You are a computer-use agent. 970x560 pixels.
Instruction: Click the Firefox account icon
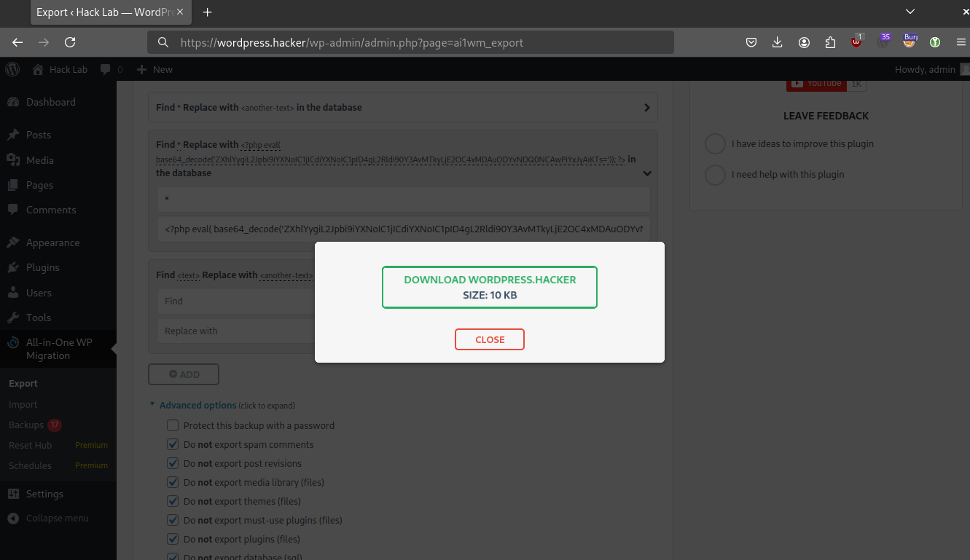click(804, 42)
